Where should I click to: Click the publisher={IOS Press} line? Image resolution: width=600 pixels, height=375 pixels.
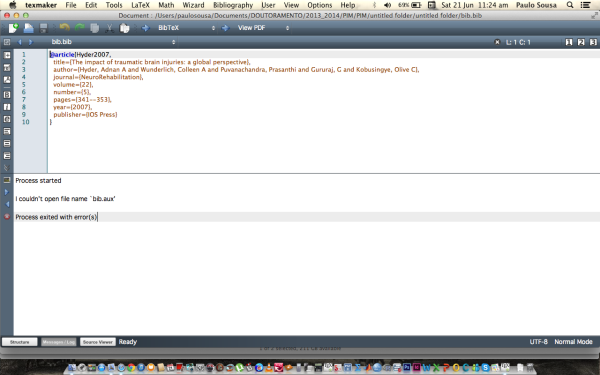coord(85,114)
